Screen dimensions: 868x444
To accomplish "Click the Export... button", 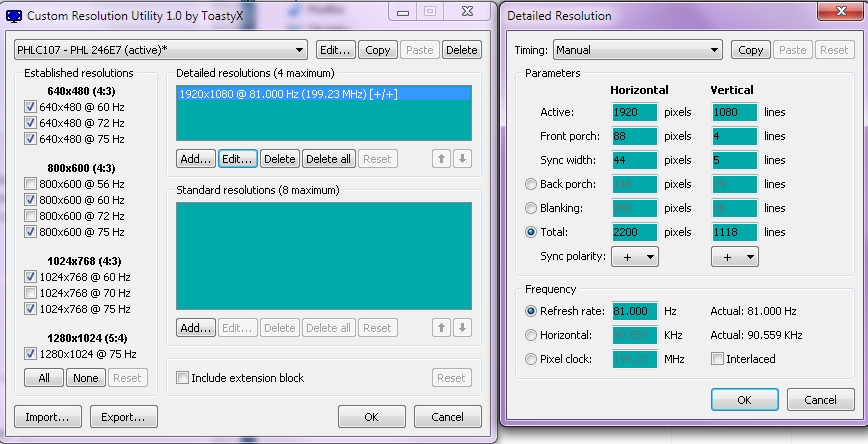I will [x=124, y=417].
